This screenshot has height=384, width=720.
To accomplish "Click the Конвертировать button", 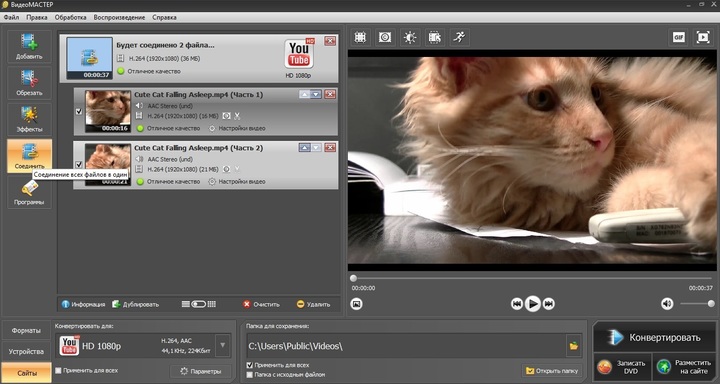I will [x=654, y=338].
